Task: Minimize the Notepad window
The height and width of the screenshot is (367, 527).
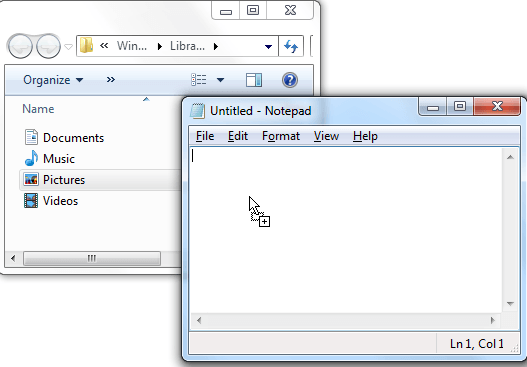Action: [433, 107]
